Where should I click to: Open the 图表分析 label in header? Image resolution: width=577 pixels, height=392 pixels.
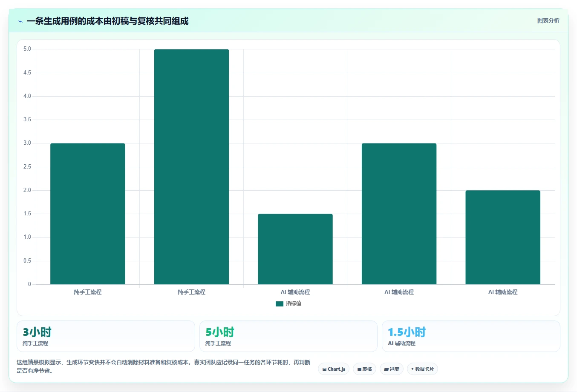pyautogui.click(x=548, y=20)
